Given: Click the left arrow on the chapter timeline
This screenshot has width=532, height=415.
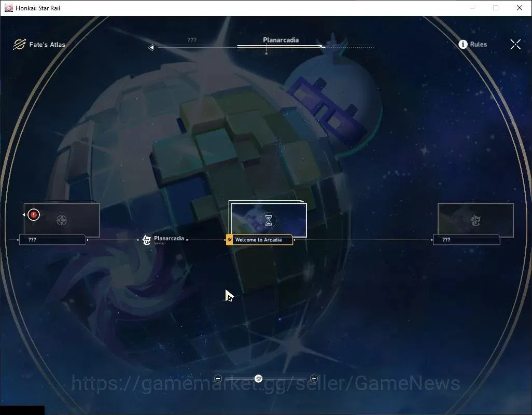Looking at the screenshot, I should 151,48.
